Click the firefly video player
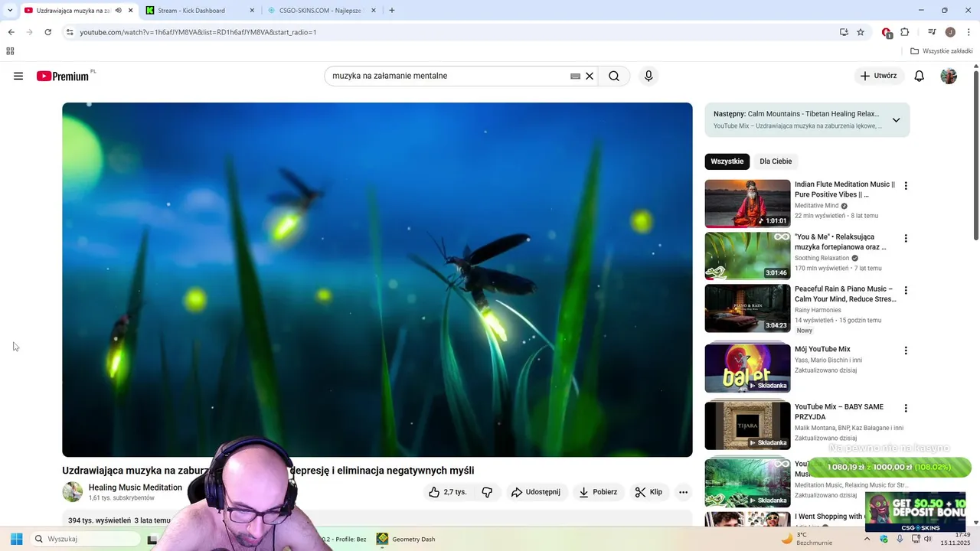The image size is (980, 551). [377, 279]
